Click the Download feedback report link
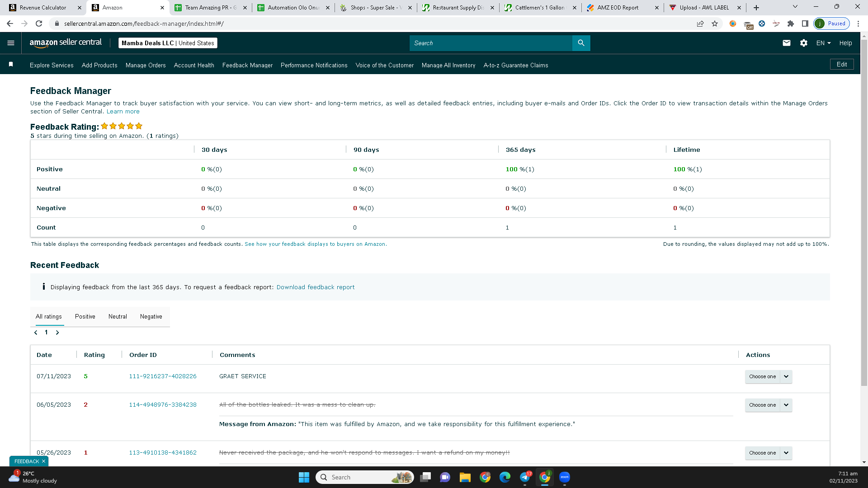Viewport: 868px width, 488px height. [316, 287]
